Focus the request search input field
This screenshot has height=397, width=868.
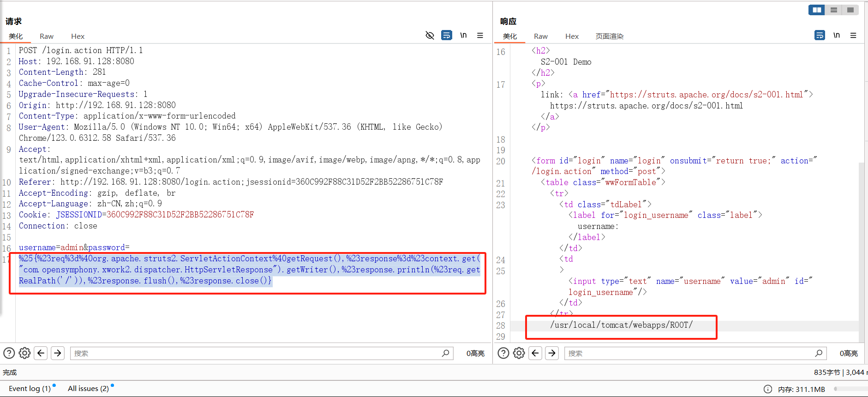pos(262,353)
